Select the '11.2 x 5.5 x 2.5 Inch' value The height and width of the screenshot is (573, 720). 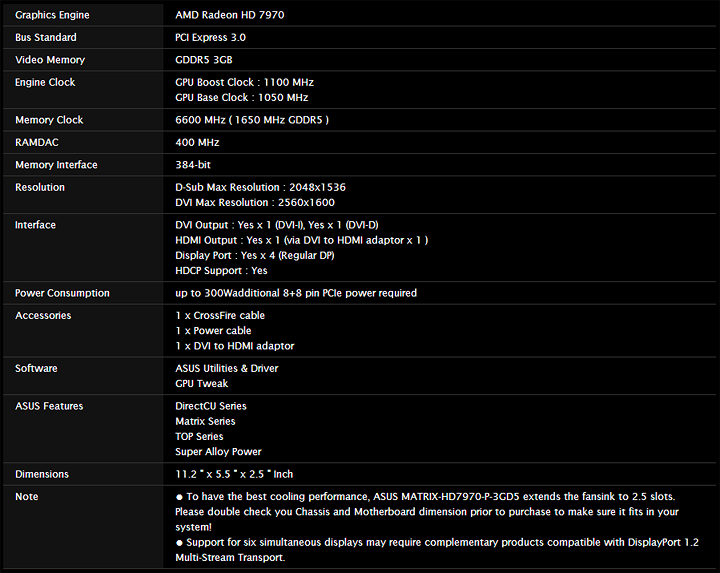coord(234,474)
